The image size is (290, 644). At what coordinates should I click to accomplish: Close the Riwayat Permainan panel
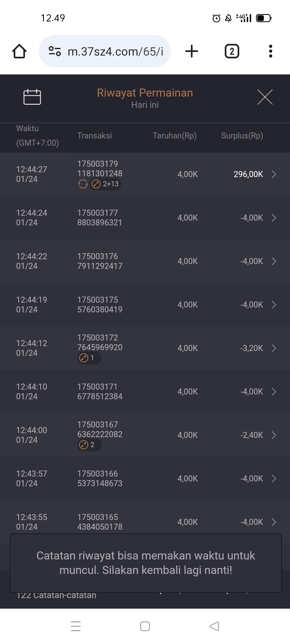265,97
